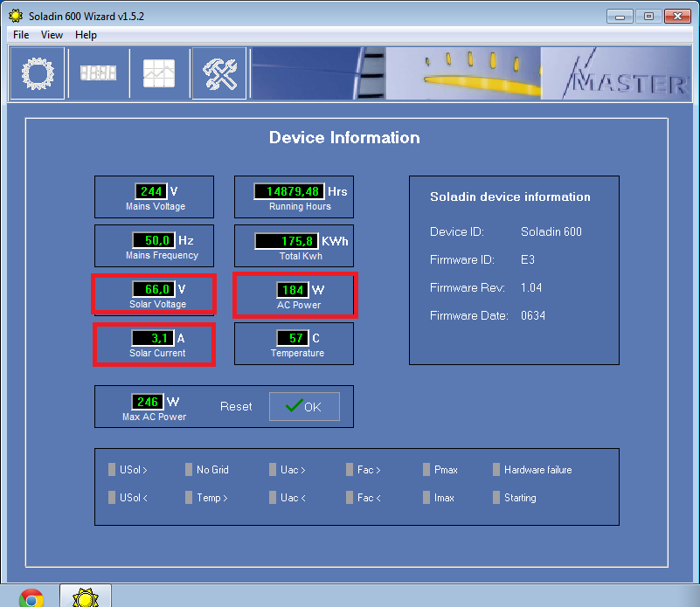Open Chrome from the taskbar
The image size is (700, 607).
[x=31, y=597]
